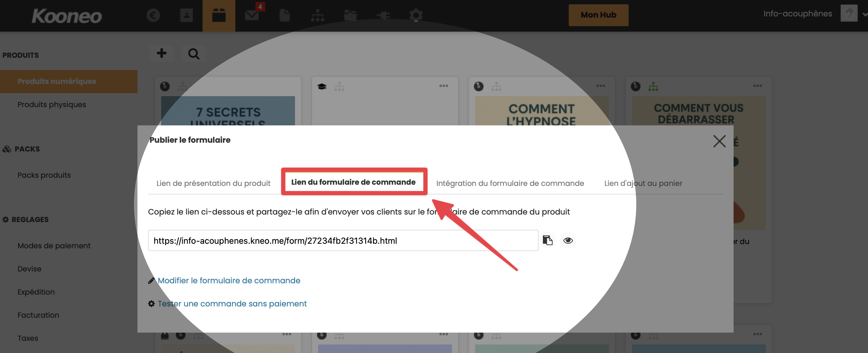Click the order form URL field
868x353 pixels.
pos(343,240)
